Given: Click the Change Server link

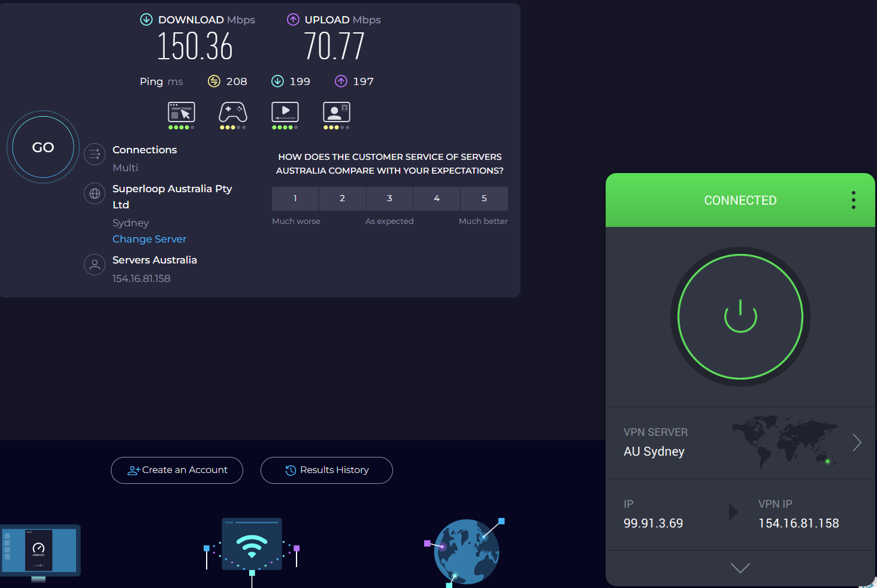Looking at the screenshot, I should pyautogui.click(x=149, y=239).
